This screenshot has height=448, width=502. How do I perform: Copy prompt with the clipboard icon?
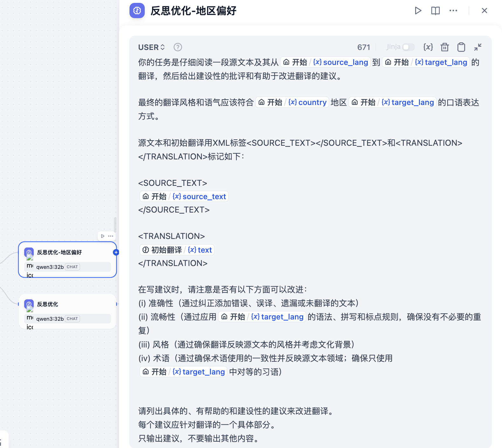pos(461,47)
